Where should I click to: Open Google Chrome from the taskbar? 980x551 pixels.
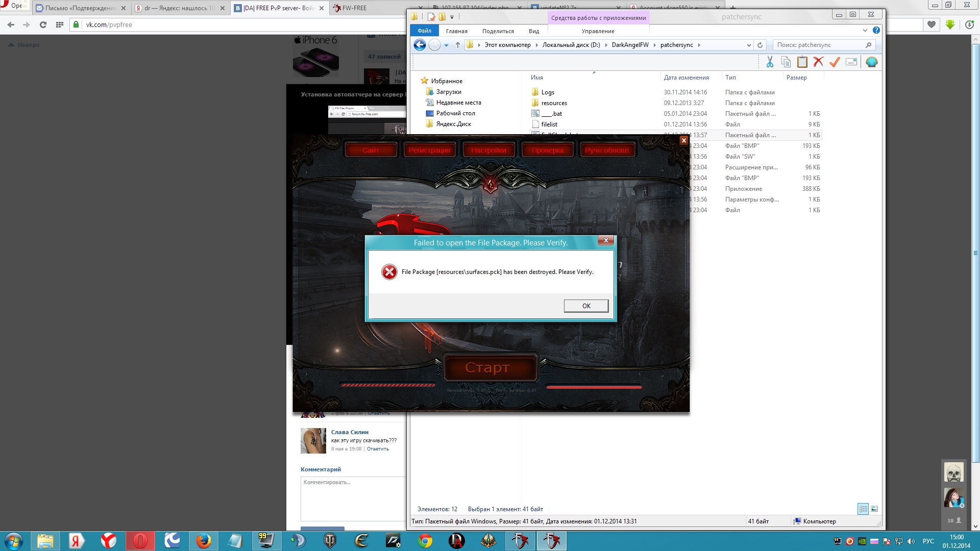click(425, 541)
